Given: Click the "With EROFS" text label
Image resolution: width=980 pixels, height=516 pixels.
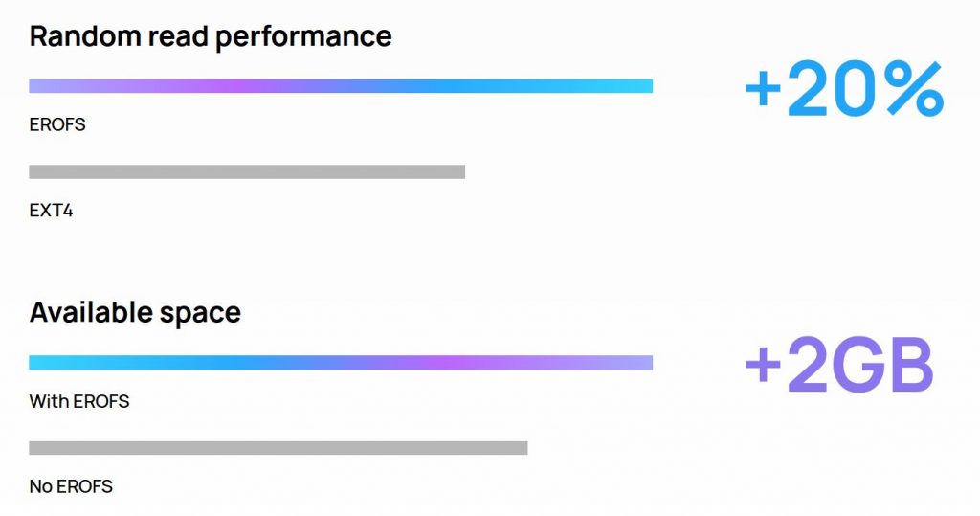Looking at the screenshot, I should [79, 401].
